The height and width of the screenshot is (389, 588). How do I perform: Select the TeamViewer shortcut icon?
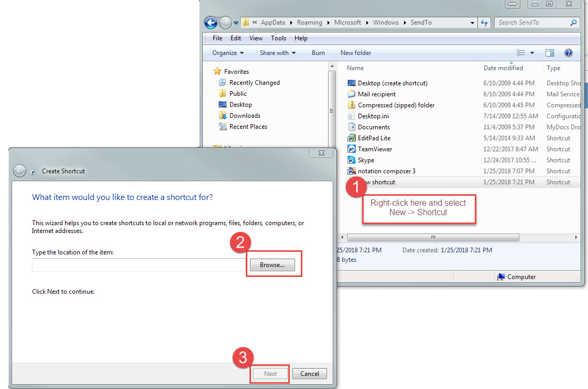point(352,149)
